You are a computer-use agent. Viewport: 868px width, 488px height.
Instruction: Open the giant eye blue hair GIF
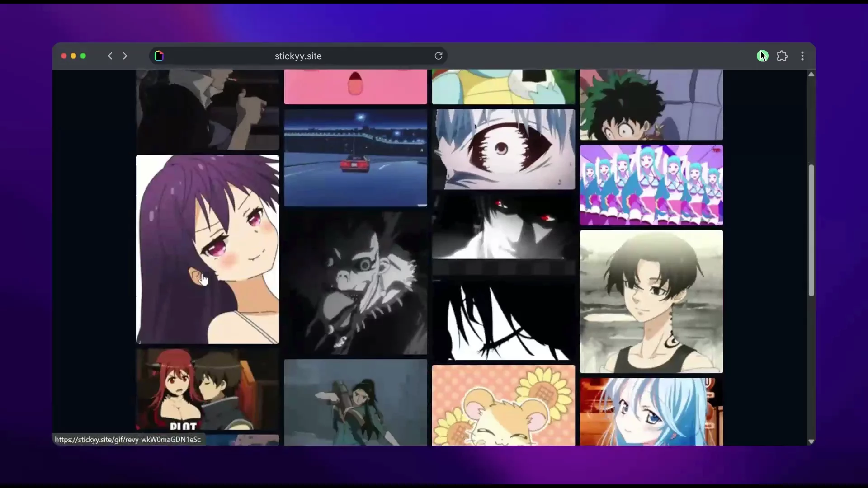tap(503, 149)
